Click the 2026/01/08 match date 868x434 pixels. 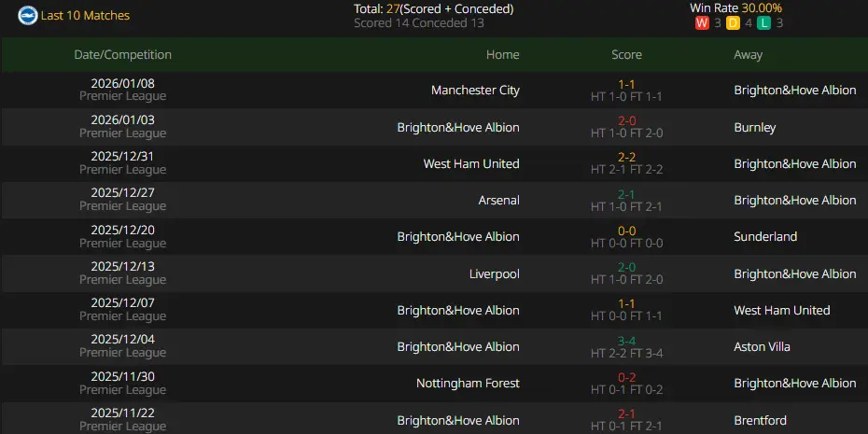pyautogui.click(x=123, y=84)
